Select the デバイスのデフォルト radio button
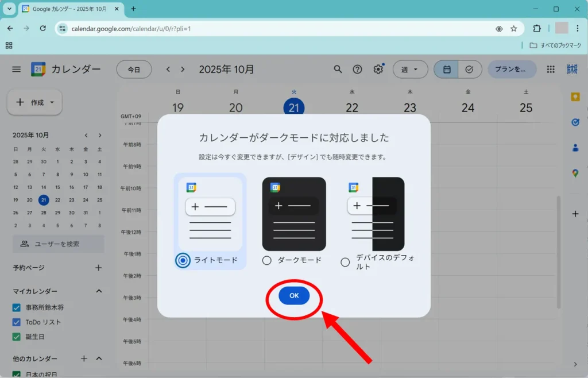Image resolution: width=588 pixels, height=378 pixels. (x=345, y=262)
